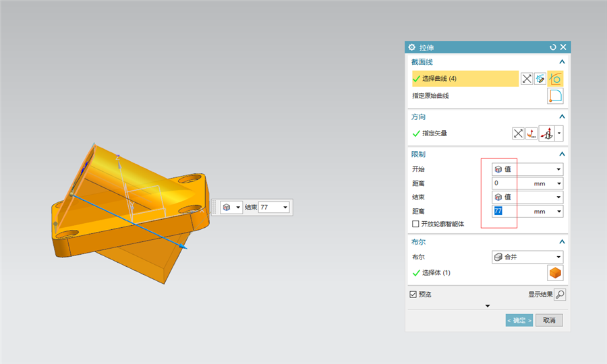
Task: Click the 指定原始曲线 icon button
Action: (x=555, y=96)
